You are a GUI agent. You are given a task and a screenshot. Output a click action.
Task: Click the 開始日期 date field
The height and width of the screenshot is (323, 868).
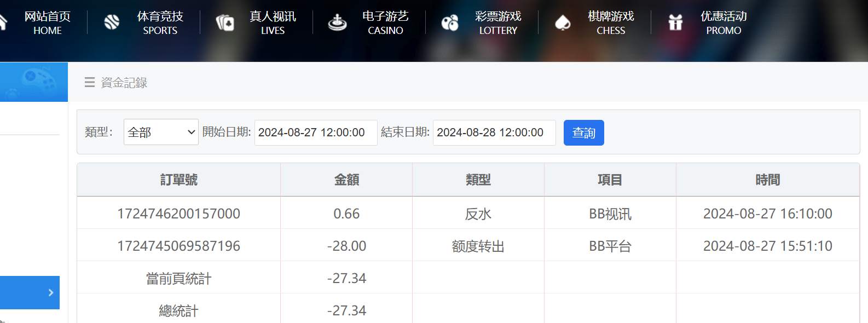[316, 132]
